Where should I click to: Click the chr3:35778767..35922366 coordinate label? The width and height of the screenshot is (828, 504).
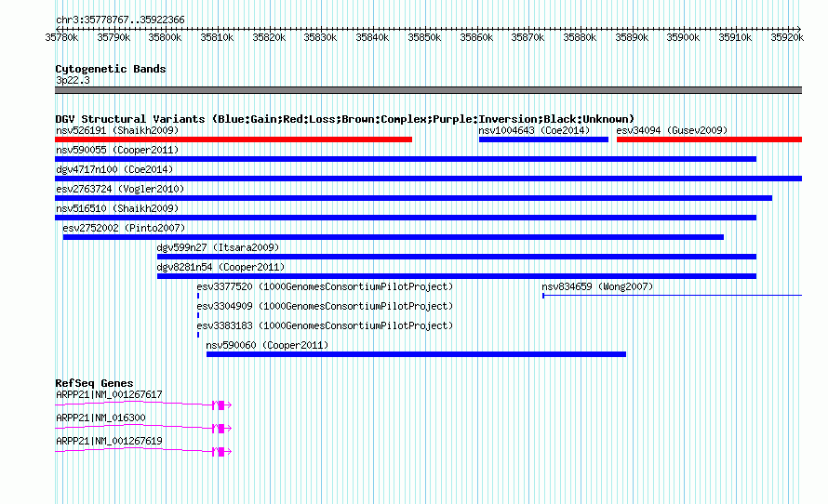pos(120,20)
